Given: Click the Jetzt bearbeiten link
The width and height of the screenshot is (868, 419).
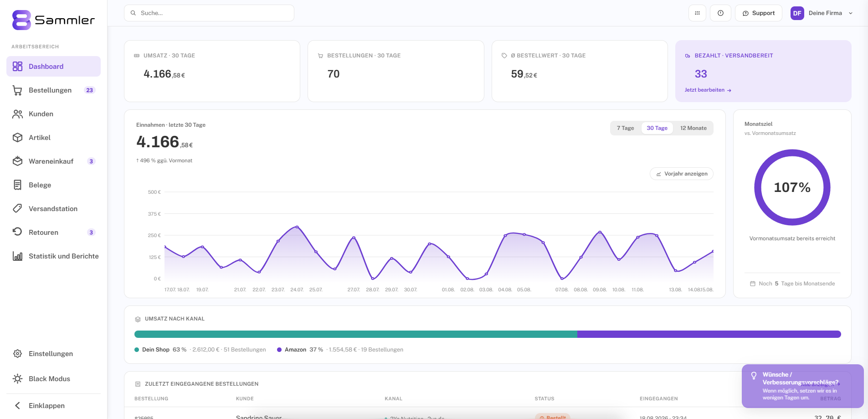Looking at the screenshot, I should pos(708,90).
